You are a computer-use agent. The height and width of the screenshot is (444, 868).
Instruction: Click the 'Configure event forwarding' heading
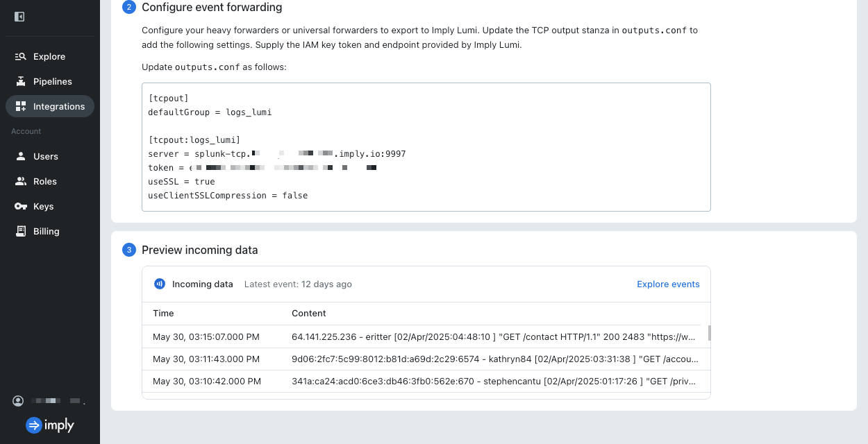[212, 8]
